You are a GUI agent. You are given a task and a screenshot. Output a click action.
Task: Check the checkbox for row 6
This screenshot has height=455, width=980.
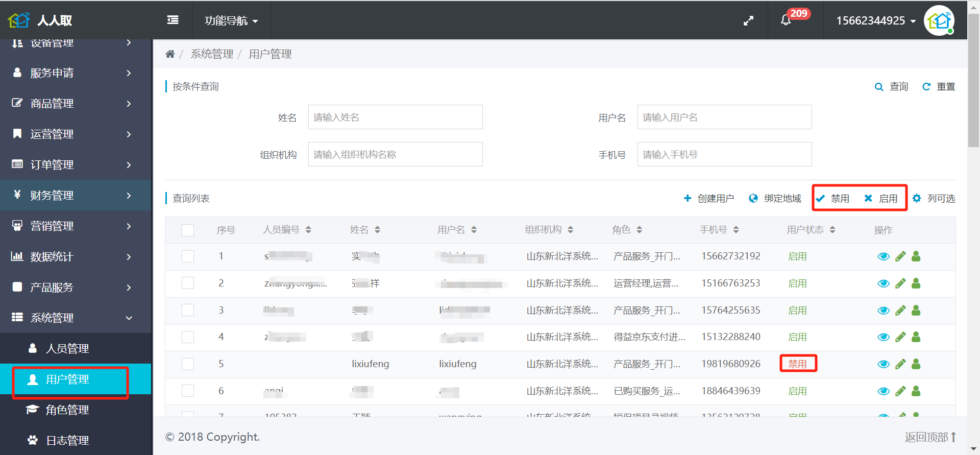[188, 391]
